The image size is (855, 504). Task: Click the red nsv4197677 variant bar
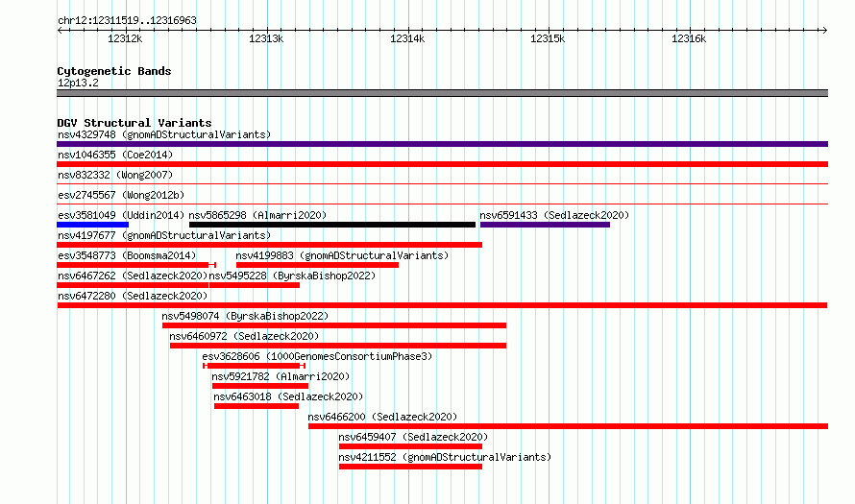pos(269,245)
